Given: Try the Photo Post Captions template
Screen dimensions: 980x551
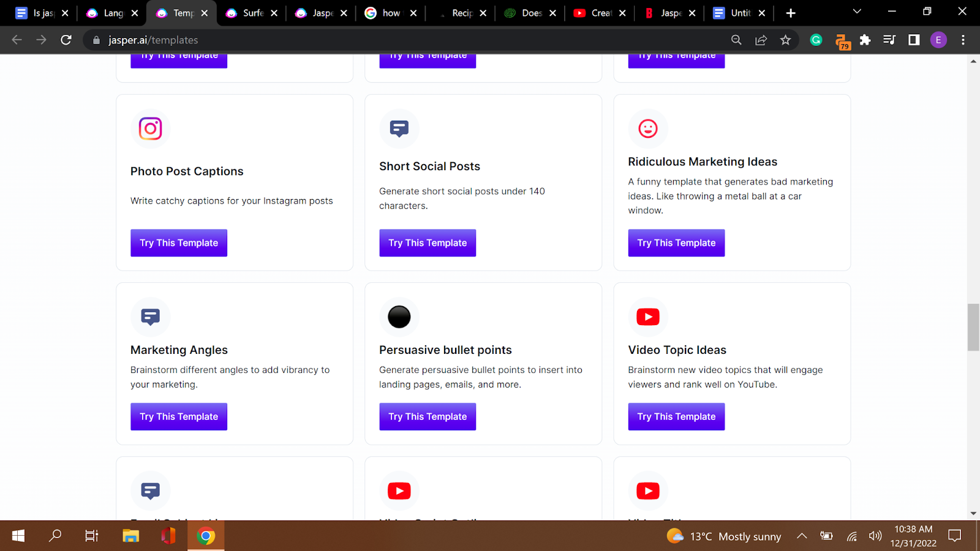Looking at the screenshot, I should click(179, 243).
